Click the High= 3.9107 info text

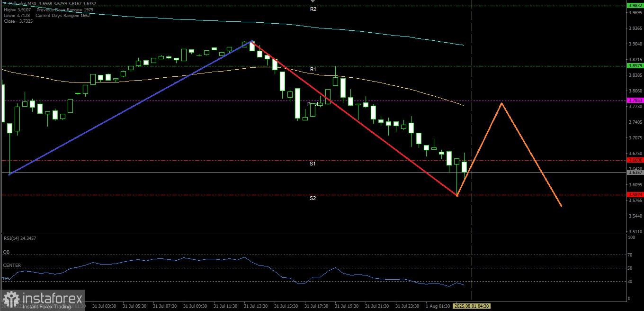click(18, 9)
